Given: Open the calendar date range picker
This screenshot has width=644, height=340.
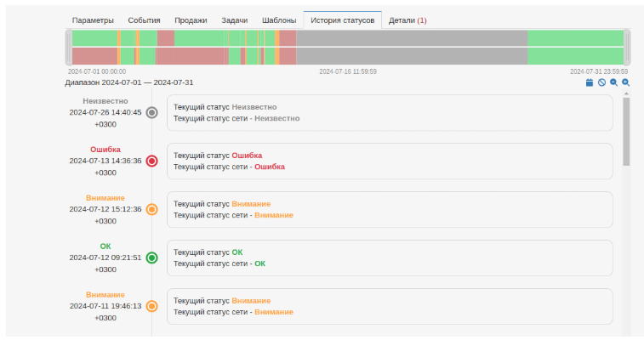Looking at the screenshot, I should pos(590,82).
